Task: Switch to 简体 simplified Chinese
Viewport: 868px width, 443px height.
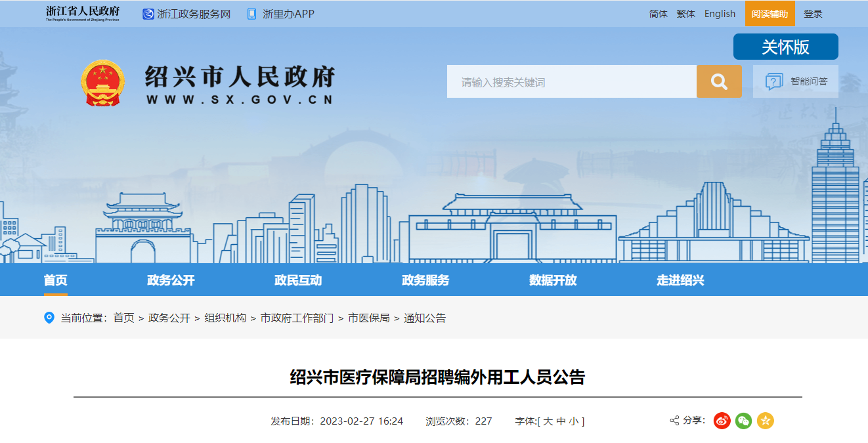Action: (658, 14)
